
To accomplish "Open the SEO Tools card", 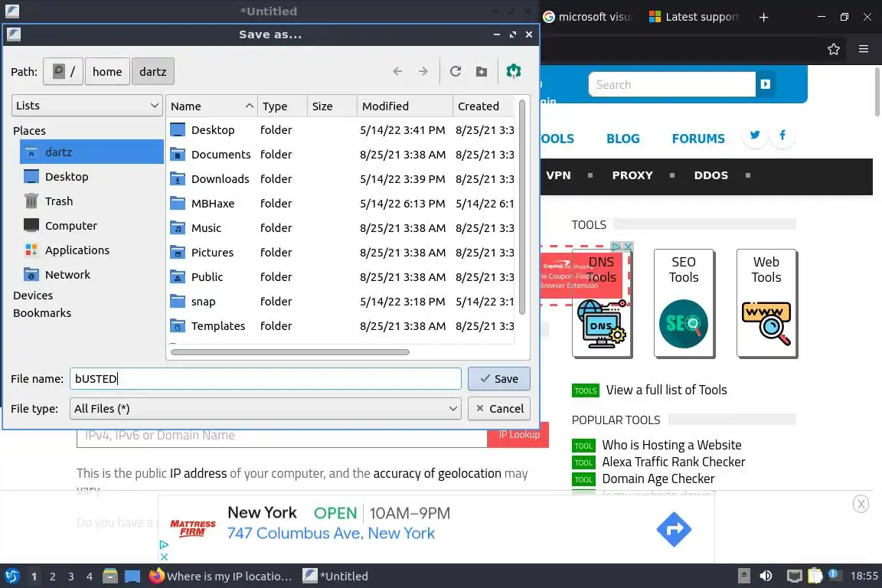I will click(684, 302).
